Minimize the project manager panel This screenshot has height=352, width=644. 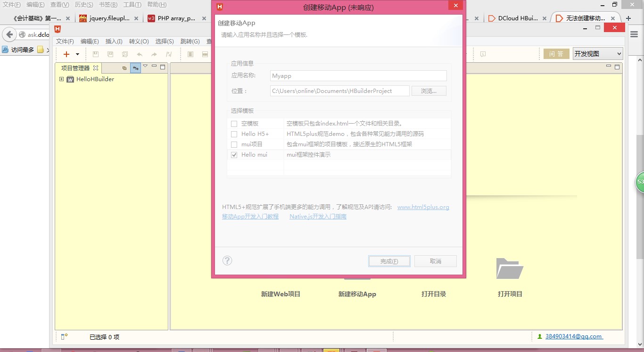(154, 67)
